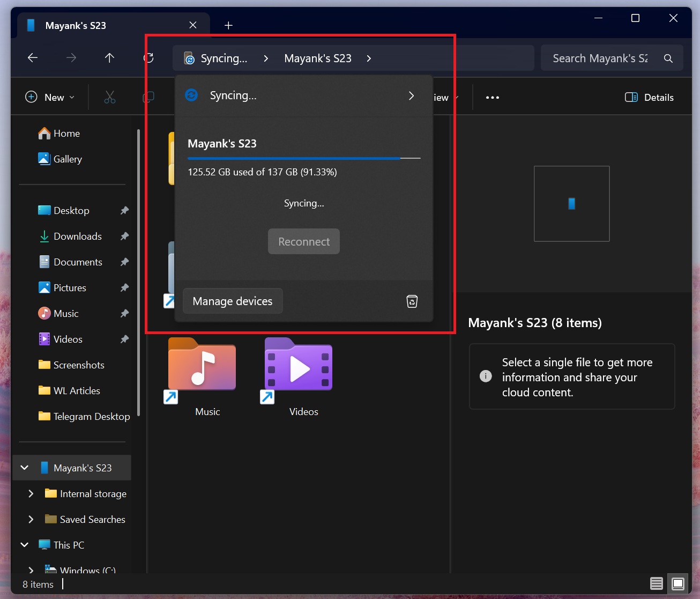Click the refresh icon in the address bar

[x=148, y=58]
